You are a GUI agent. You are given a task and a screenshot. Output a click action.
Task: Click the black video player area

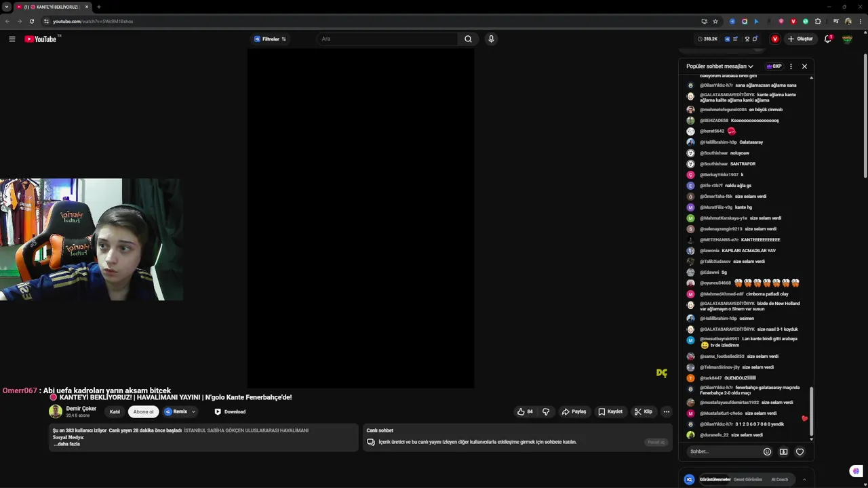point(361,218)
